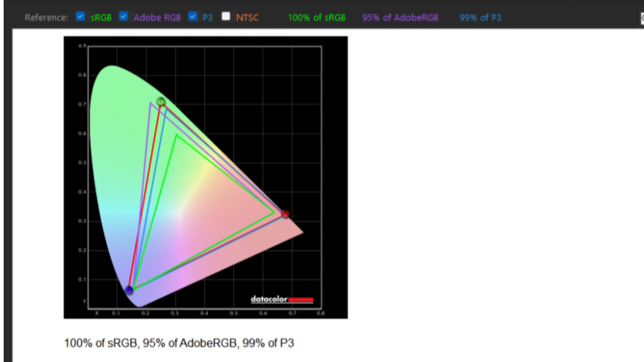The height and width of the screenshot is (362, 644).
Task: Click the gamut summary caption below chart
Action: click(179, 343)
